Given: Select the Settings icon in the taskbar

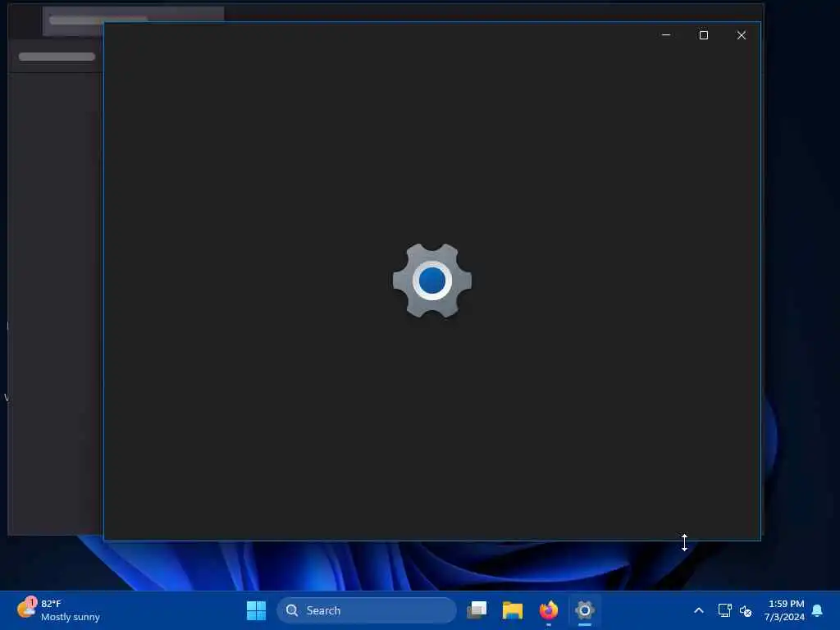Looking at the screenshot, I should (x=584, y=610).
